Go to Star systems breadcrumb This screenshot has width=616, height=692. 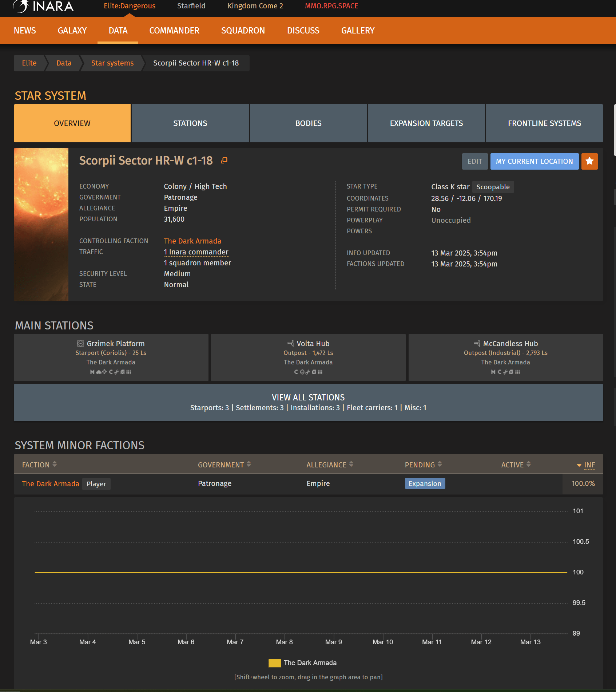click(112, 63)
